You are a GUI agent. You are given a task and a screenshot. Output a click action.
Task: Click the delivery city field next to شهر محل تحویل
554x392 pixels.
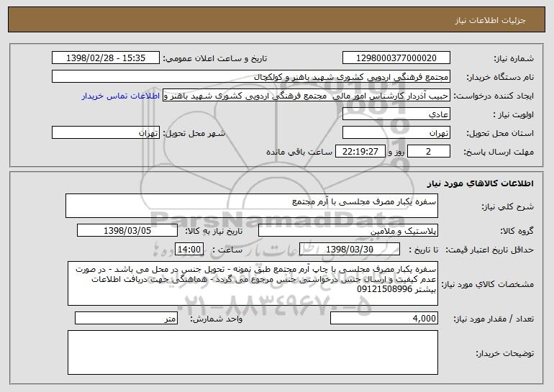pyautogui.click(x=106, y=133)
